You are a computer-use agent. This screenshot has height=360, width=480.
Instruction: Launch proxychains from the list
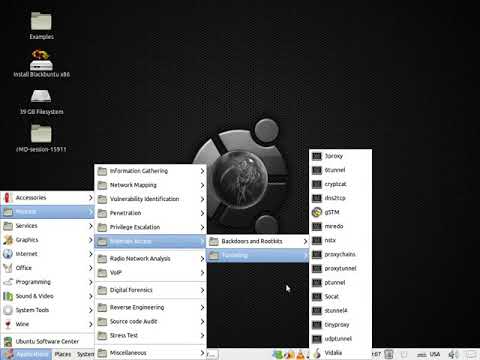[340, 254]
